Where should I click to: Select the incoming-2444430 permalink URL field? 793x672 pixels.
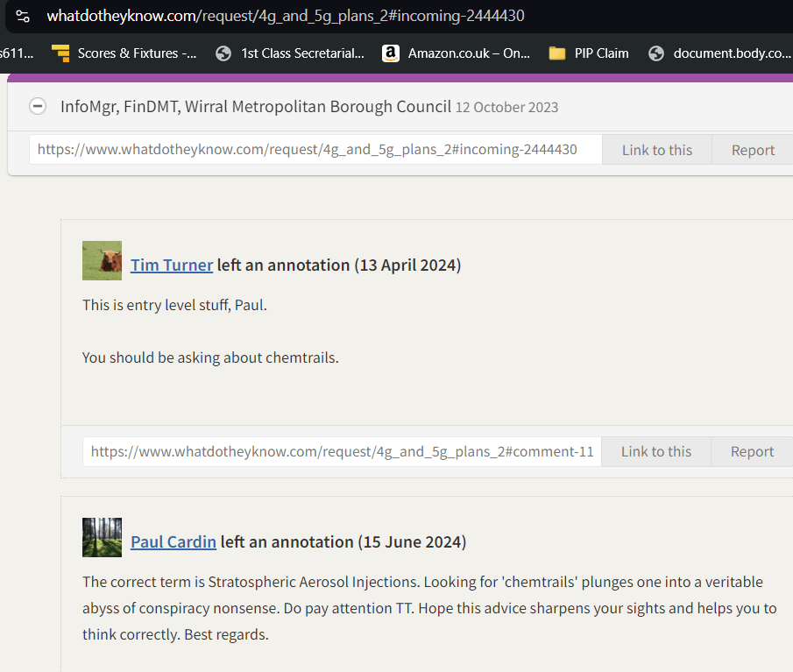point(315,150)
